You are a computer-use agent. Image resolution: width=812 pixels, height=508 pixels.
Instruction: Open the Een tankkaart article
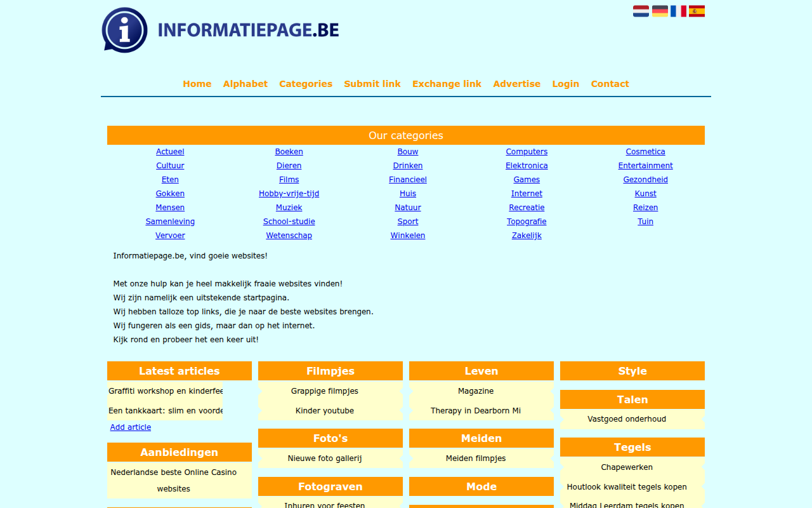pyautogui.click(x=166, y=411)
